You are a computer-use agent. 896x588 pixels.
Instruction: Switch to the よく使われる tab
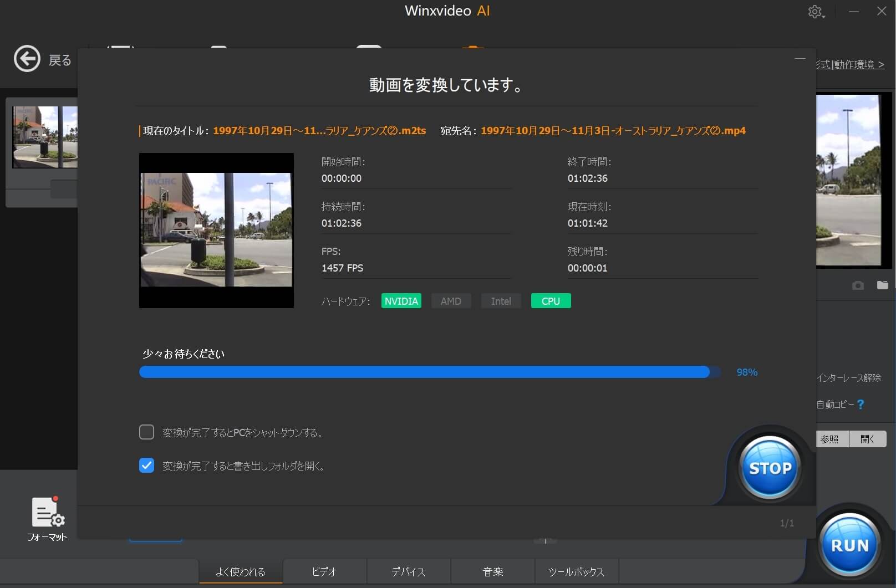(x=241, y=571)
